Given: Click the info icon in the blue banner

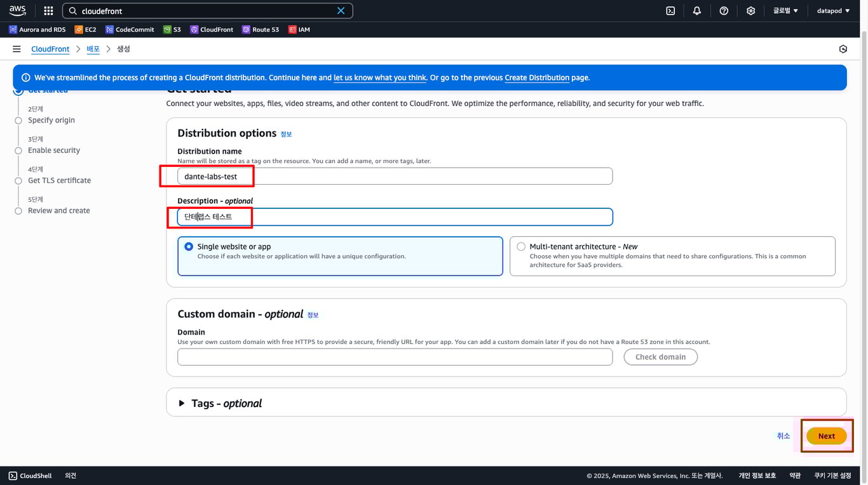Looking at the screenshot, I should (x=26, y=77).
